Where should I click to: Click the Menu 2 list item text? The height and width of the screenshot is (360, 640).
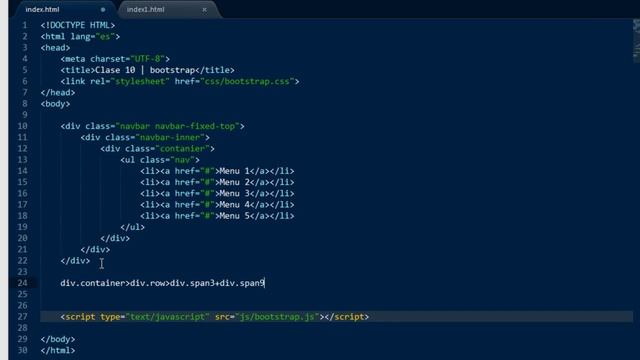coord(234,182)
